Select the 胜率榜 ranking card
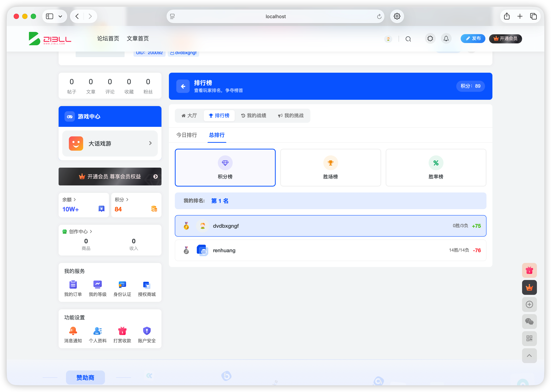 [436, 167]
